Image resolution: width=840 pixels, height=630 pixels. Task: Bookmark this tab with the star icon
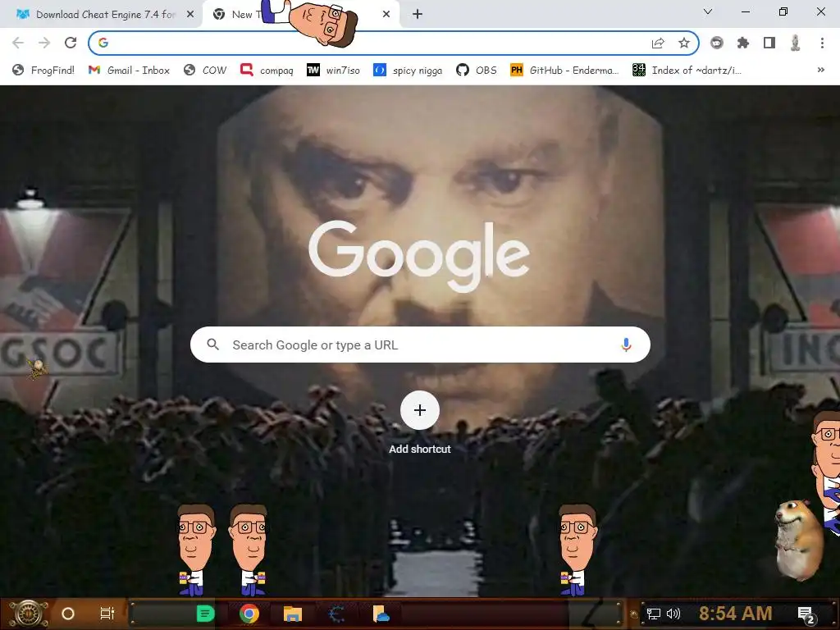point(684,43)
